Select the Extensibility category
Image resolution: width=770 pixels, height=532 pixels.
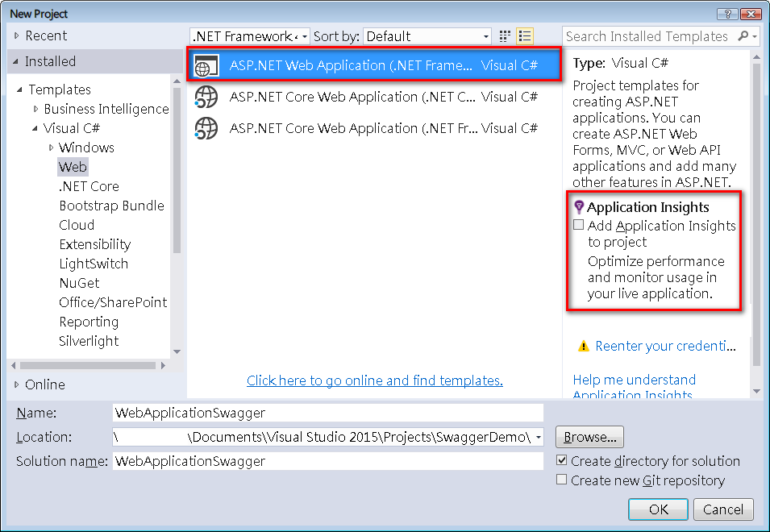[x=95, y=244]
